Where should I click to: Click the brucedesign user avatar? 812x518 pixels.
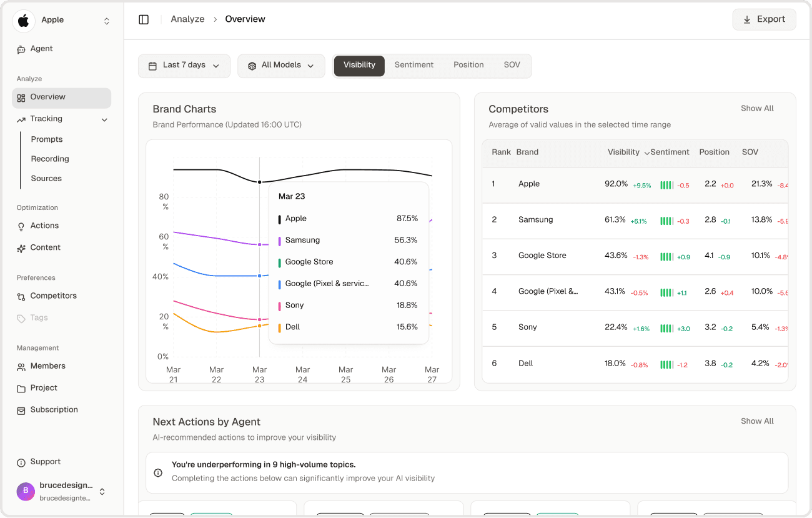[26, 491]
